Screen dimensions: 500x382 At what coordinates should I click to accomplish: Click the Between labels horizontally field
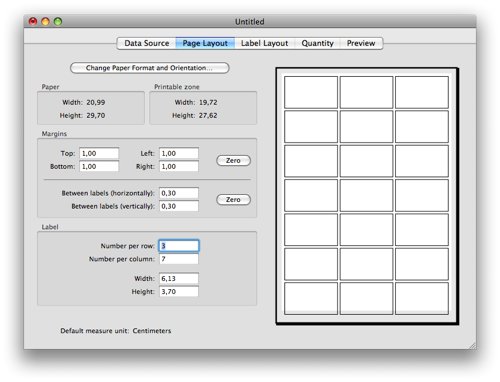coord(179,193)
